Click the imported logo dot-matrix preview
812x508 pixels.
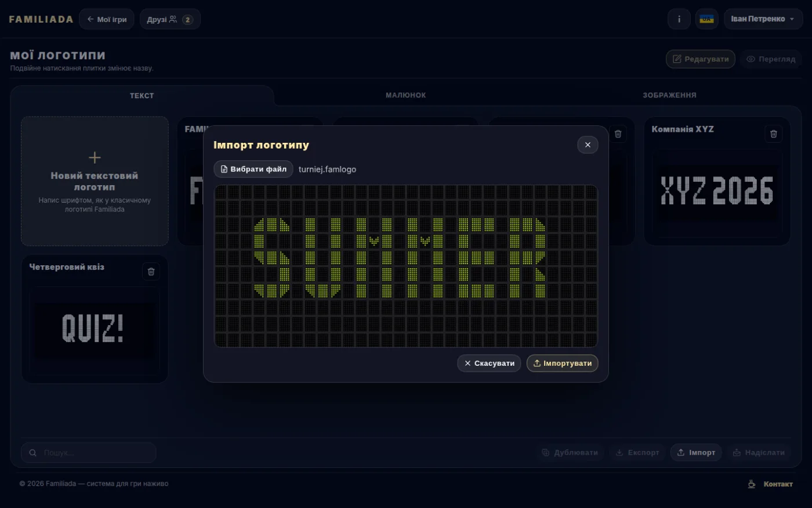click(406, 266)
